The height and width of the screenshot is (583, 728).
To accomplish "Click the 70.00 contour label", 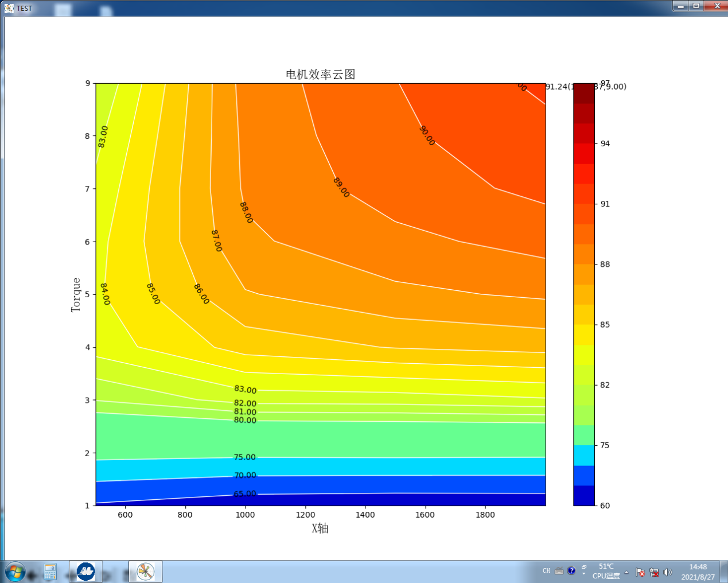I will tap(245, 475).
